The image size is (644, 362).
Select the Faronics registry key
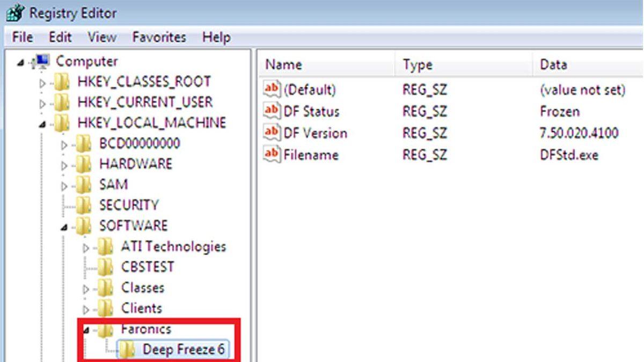pos(146,329)
